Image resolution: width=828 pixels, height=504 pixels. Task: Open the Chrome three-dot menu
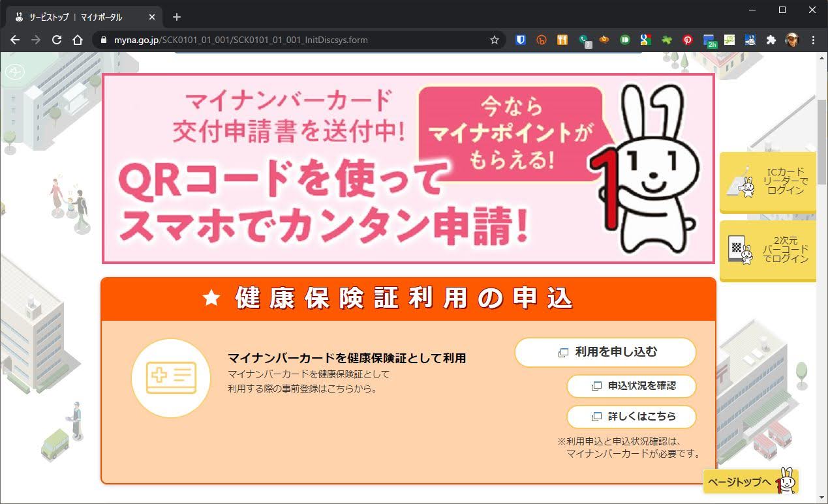tap(813, 40)
